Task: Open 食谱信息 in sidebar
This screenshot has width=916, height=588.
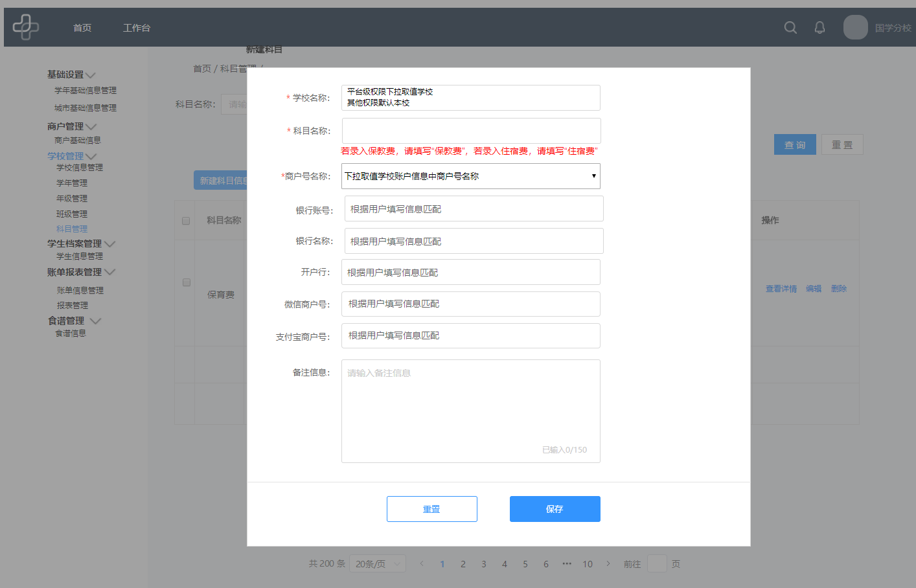Action: (71, 334)
